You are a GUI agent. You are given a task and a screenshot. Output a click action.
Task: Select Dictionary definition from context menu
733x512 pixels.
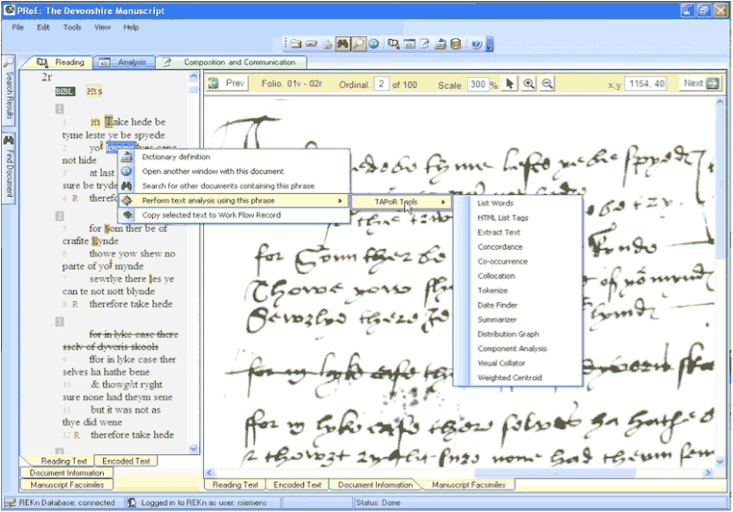click(176, 157)
